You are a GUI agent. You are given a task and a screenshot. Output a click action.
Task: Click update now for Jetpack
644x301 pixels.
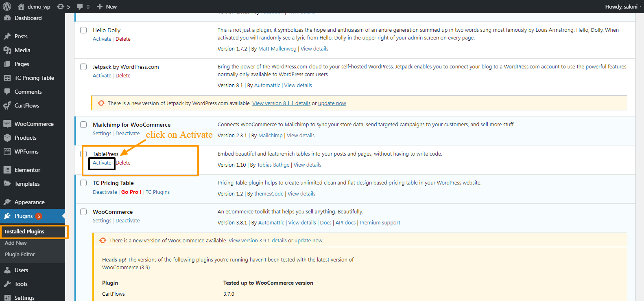click(x=332, y=103)
